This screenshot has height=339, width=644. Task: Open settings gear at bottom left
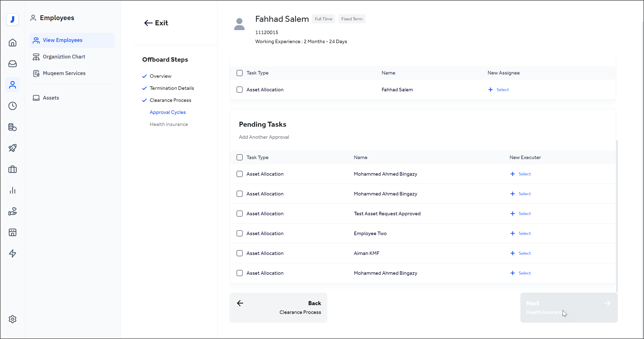click(13, 319)
